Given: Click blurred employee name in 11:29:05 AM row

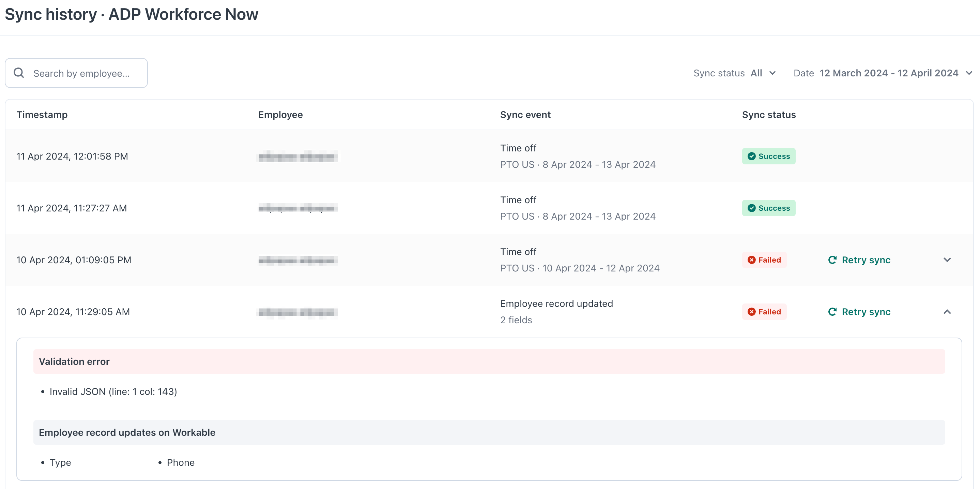Looking at the screenshot, I should [x=298, y=312].
